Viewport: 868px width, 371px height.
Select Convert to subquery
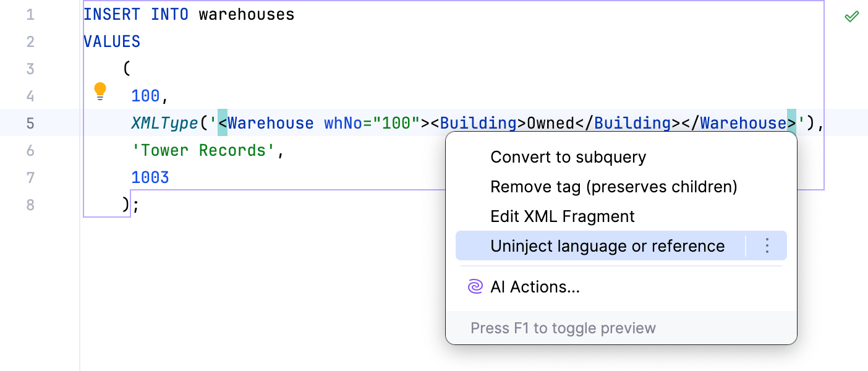coord(568,157)
